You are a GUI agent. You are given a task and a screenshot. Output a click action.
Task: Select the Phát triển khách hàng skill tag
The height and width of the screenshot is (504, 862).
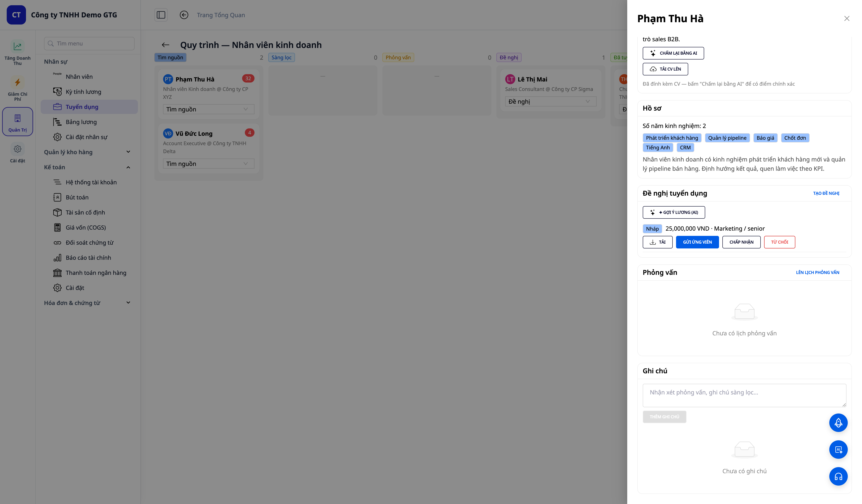[x=672, y=138]
